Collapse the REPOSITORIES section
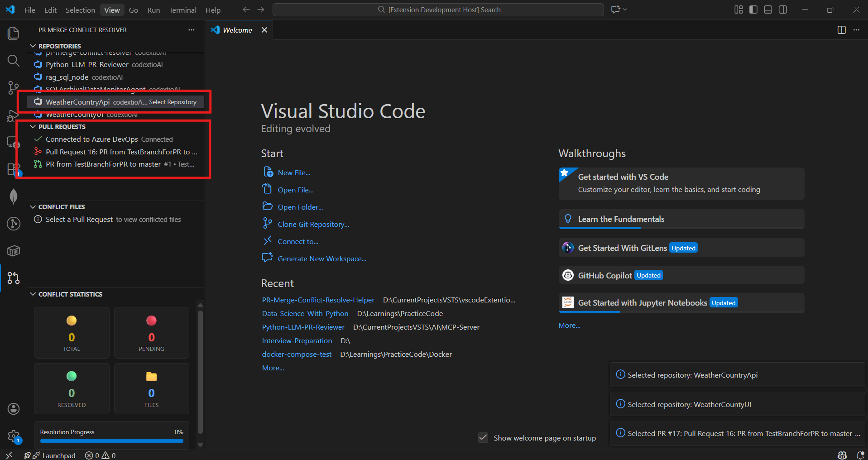The height and width of the screenshot is (460, 868). (x=33, y=46)
